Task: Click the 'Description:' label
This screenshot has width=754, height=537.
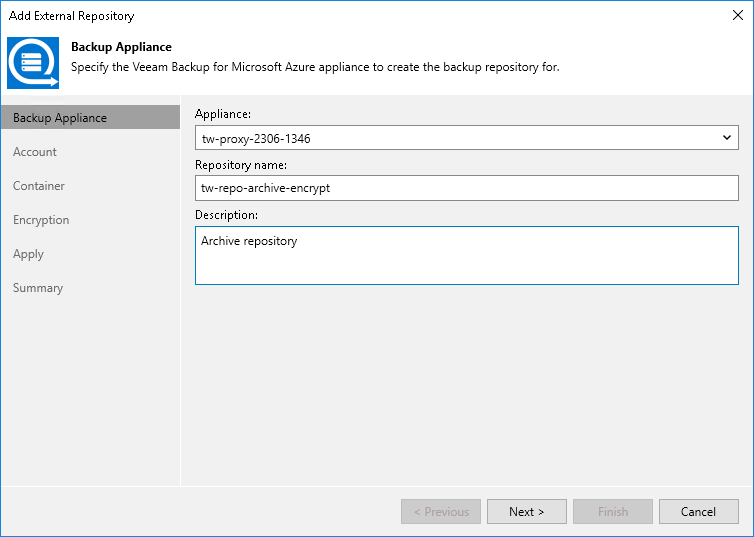Action: click(226, 215)
